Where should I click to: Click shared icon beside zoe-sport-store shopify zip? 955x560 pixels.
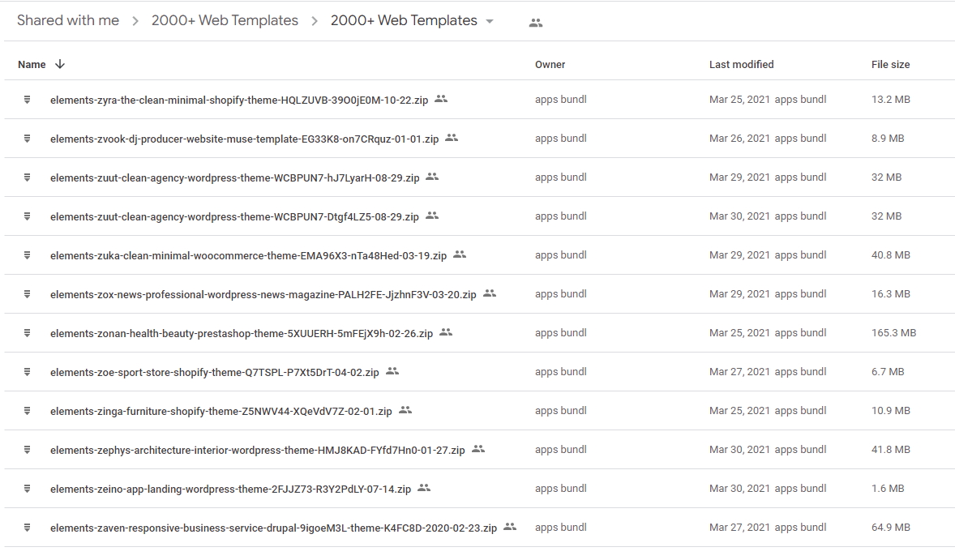[x=392, y=371]
